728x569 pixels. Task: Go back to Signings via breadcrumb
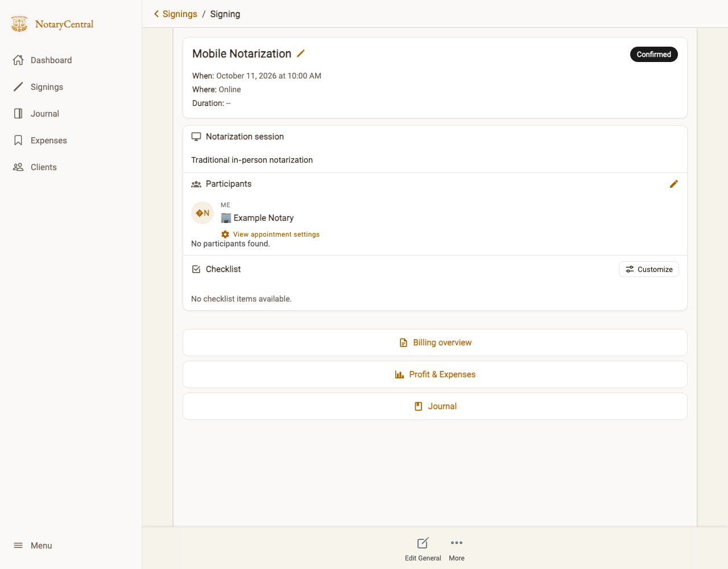pyautogui.click(x=180, y=14)
